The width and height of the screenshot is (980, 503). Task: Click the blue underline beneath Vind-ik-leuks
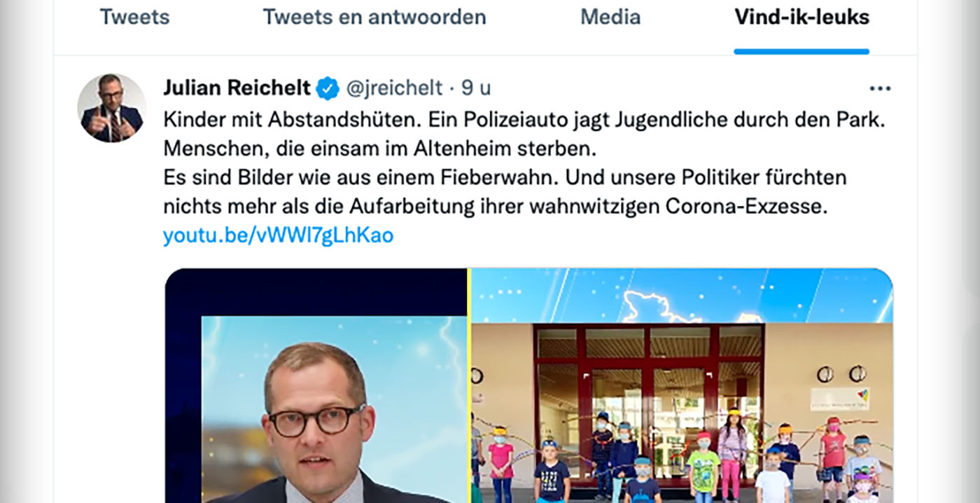(801, 51)
